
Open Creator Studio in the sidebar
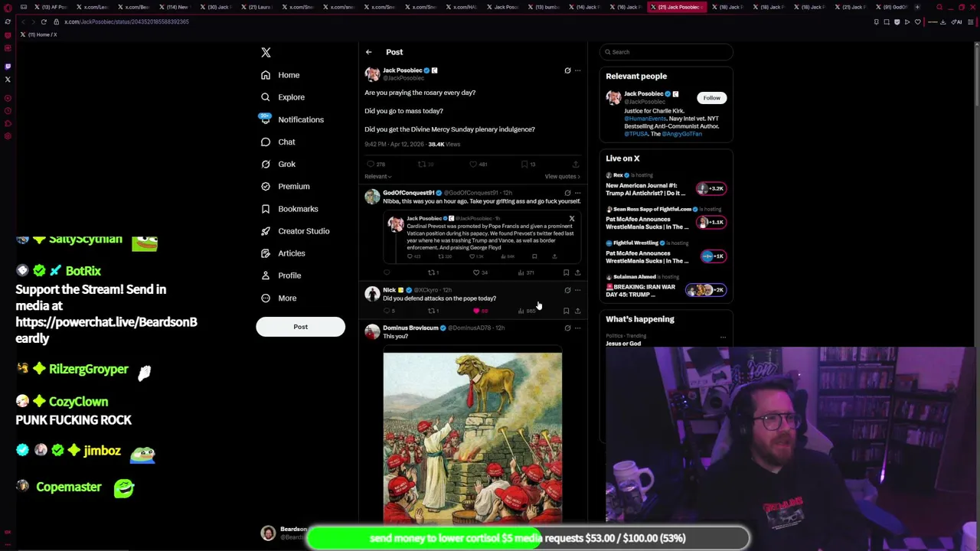pyautogui.click(x=295, y=230)
